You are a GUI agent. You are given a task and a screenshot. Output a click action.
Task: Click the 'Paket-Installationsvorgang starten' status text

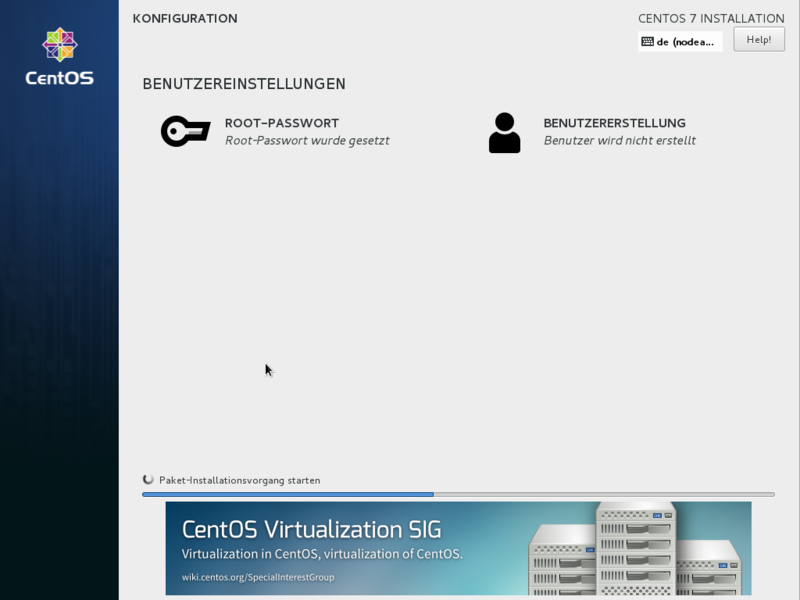240,480
